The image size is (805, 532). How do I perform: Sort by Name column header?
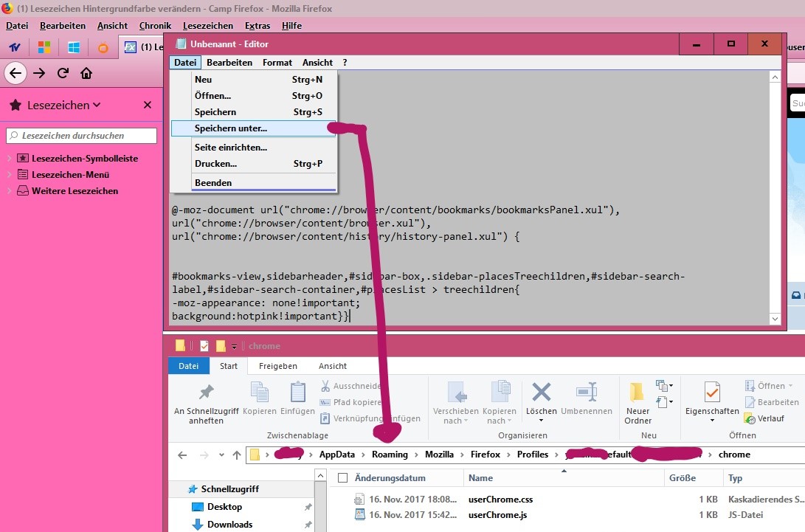[x=564, y=478]
